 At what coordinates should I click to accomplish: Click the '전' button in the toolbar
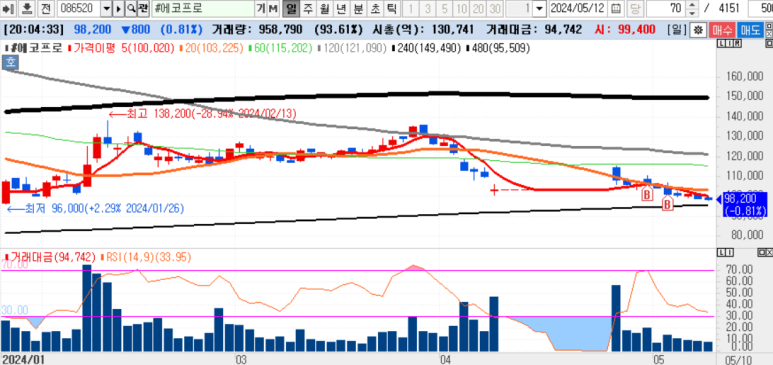(x=46, y=8)
